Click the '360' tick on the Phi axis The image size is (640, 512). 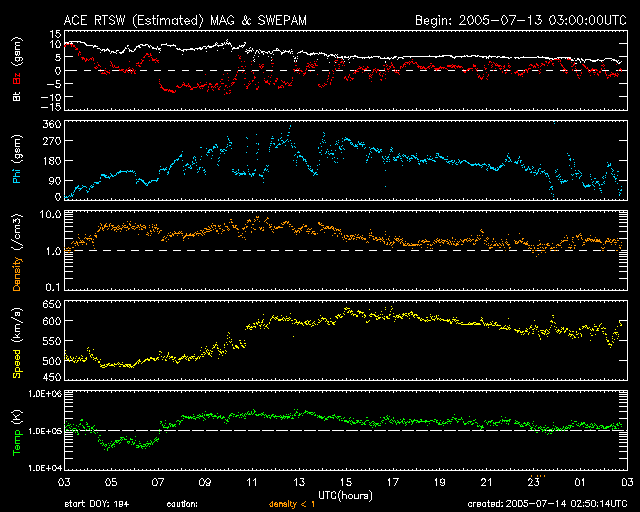(52, 124)
